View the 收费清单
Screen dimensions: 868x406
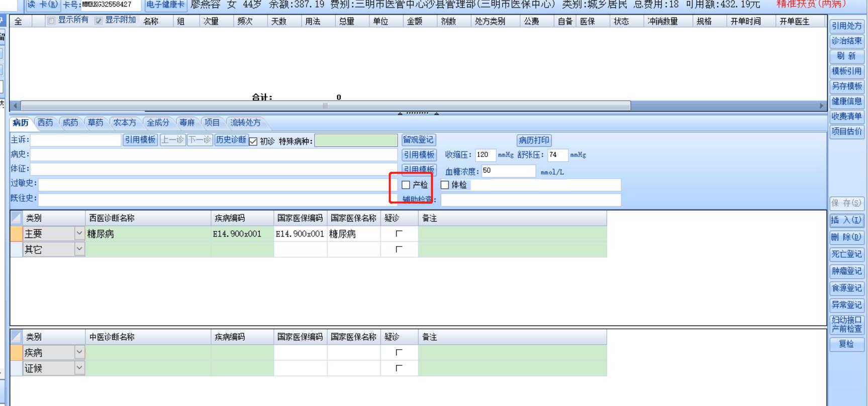[x=847, y=116]
